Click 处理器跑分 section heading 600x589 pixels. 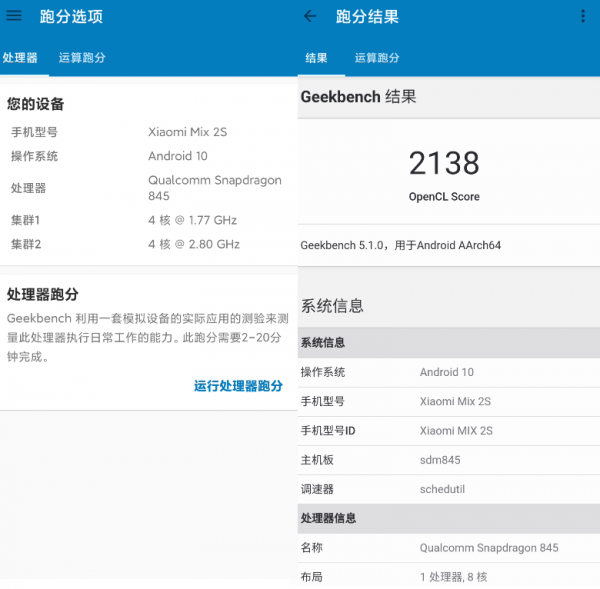pos(42,294)
